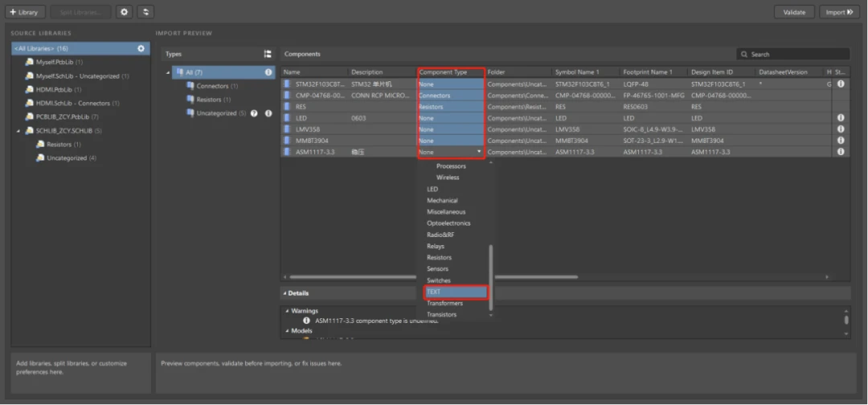Screen dimensions: 868x405
Task: Click the Import button
Action: coord(839,12)
